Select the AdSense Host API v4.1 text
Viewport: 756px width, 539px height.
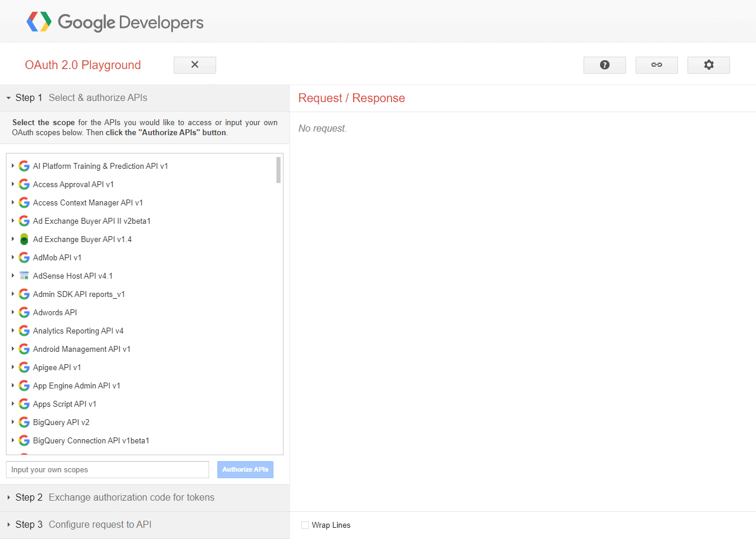click(x=73, y=276)
